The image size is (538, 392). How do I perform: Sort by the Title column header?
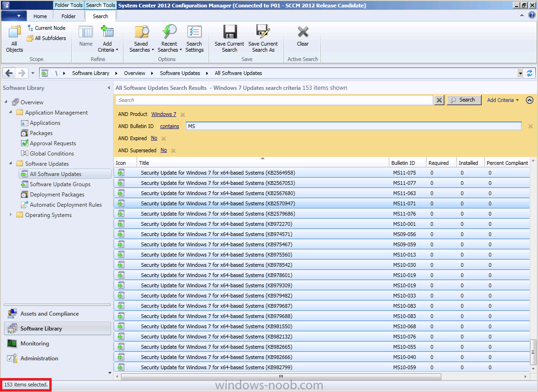click(x=262, y=163)
